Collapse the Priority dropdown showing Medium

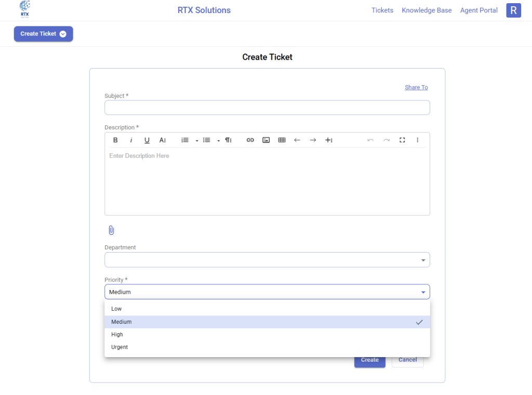click(267, 292)
